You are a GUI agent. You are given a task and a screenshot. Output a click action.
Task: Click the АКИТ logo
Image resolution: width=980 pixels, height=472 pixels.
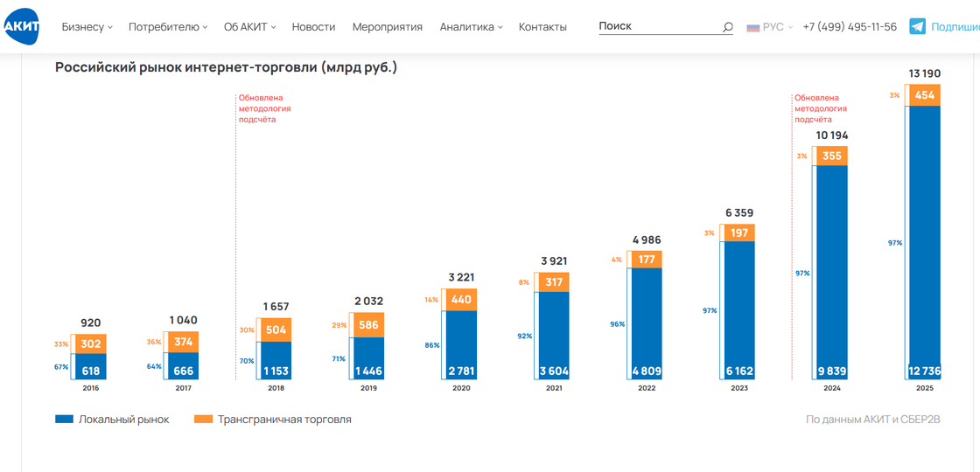coord(21,27)
